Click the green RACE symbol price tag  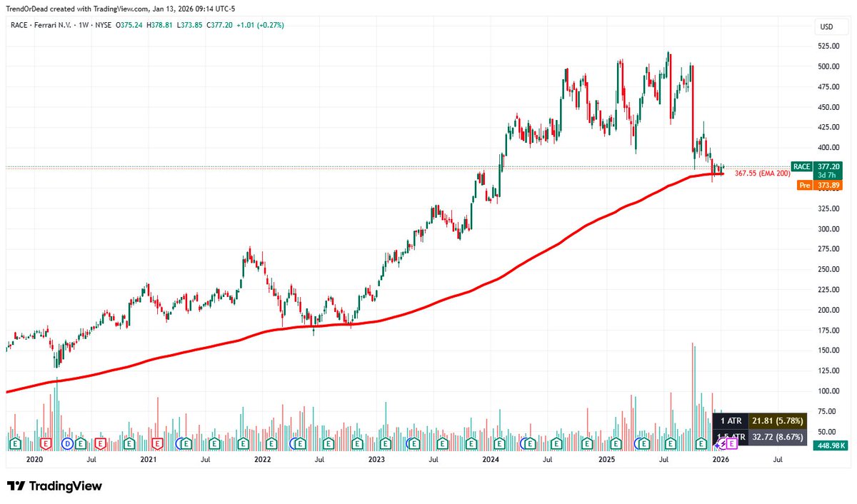(802, 166)
